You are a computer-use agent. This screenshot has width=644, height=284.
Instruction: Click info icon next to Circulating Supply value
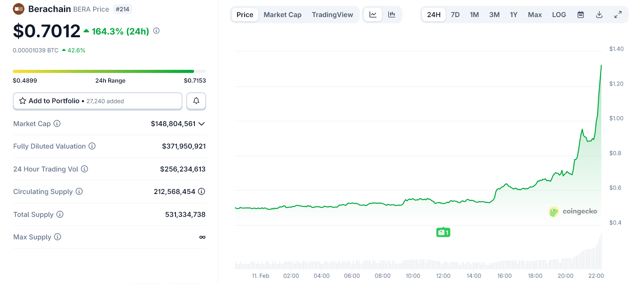[x=201, y=191]
